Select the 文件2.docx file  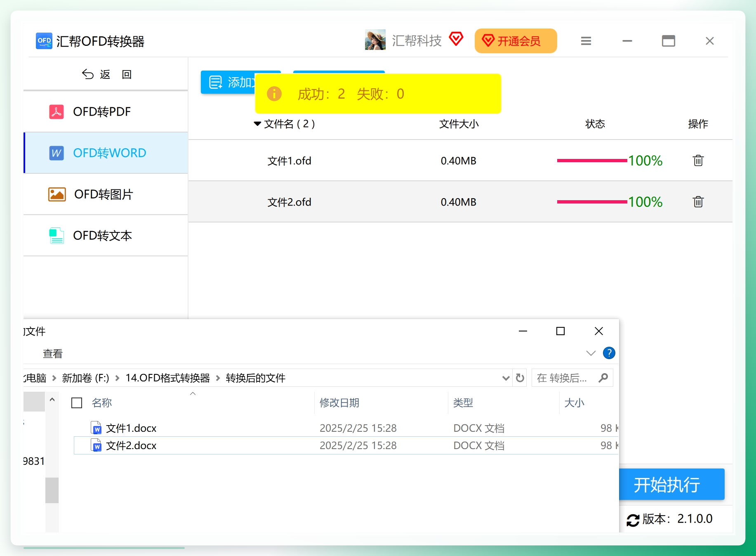pos(131,445)
